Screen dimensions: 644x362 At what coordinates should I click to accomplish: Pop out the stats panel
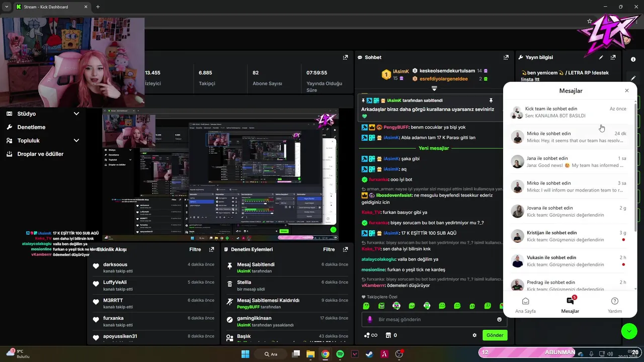345,57
